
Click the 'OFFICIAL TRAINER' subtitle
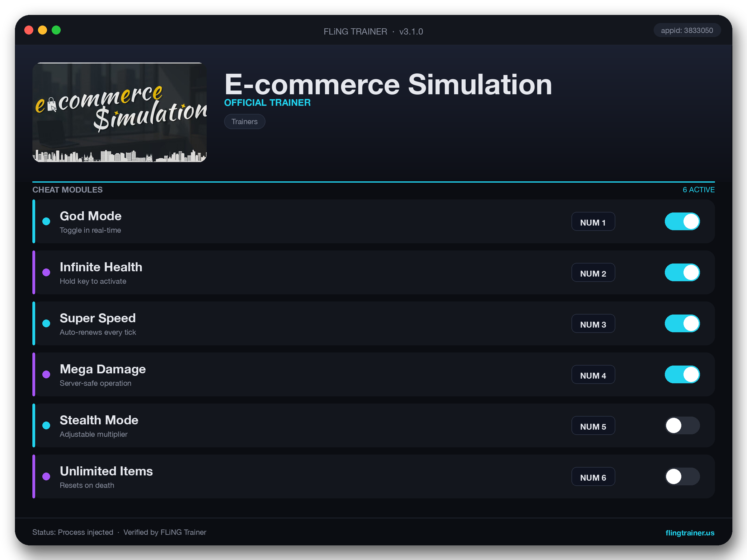point(267,103)
